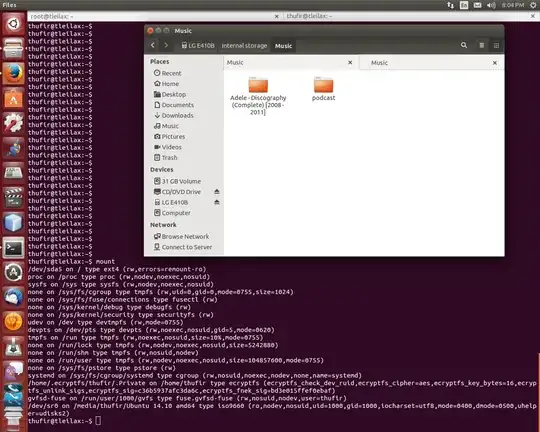Eject the CD/DVD Drive
Viewport: 540px width, 432px height.
coord(217,192)
